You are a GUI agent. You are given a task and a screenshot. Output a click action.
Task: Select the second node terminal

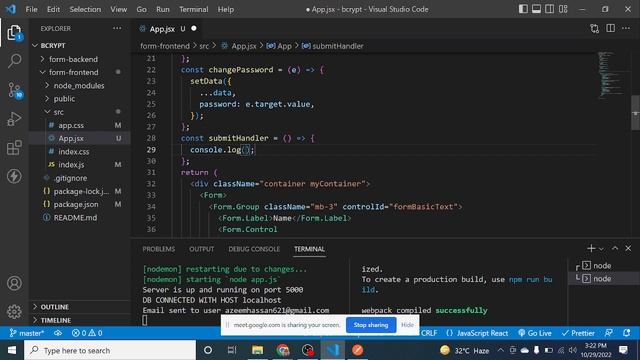pos(602,279)
